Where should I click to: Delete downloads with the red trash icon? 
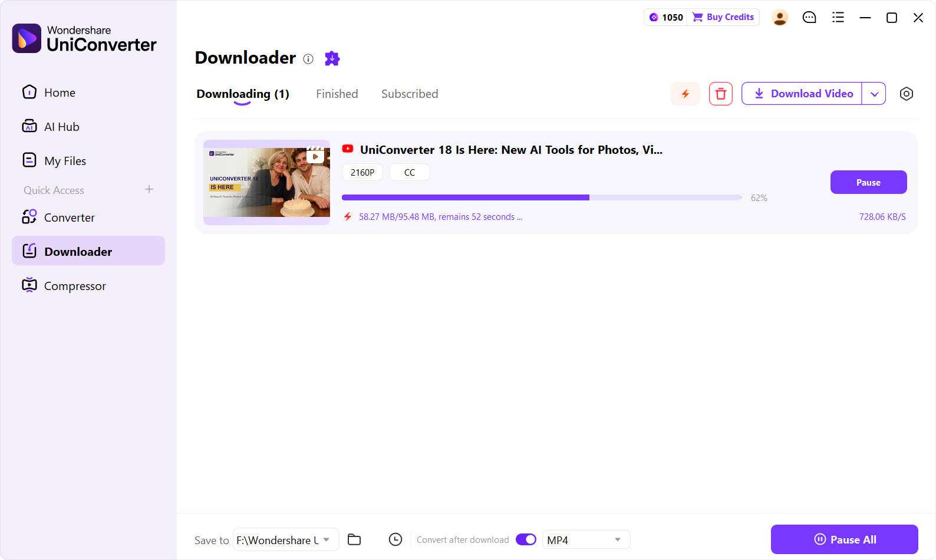(x=720, y=94)
